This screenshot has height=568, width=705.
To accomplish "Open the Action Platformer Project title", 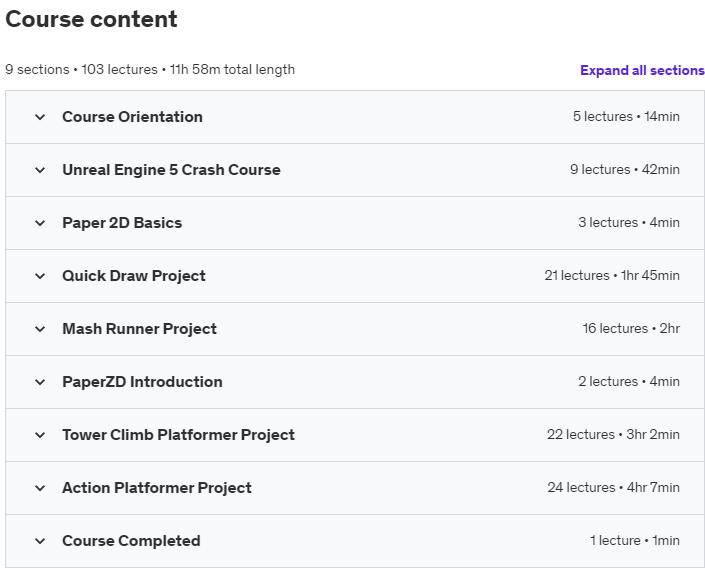I will pos(157,488).
